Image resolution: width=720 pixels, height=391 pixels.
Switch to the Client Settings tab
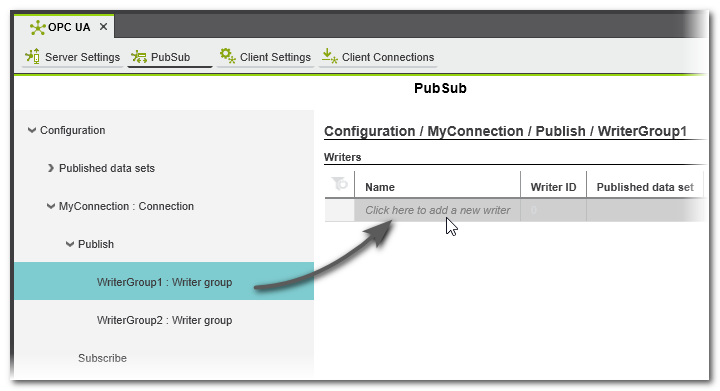(x=265, y=57)
